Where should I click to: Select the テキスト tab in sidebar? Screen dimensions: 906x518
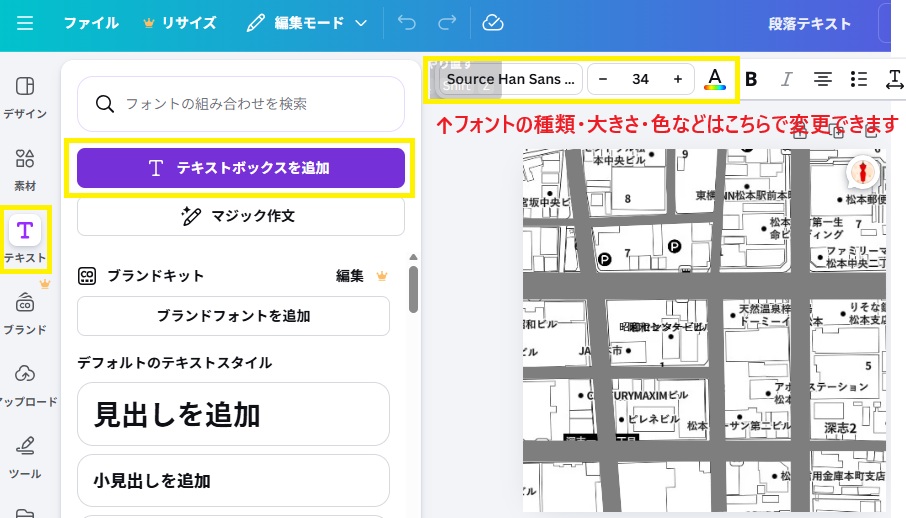[x=25, y=240]
